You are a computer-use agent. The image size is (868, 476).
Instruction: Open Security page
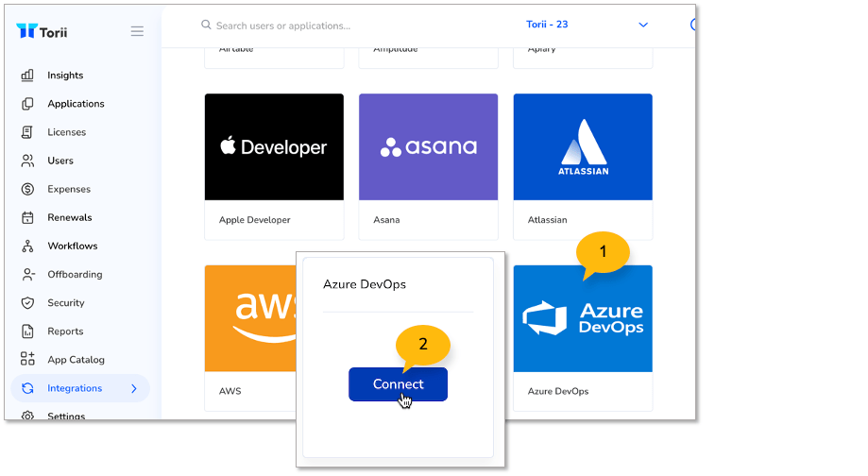[x=66, y=303]
